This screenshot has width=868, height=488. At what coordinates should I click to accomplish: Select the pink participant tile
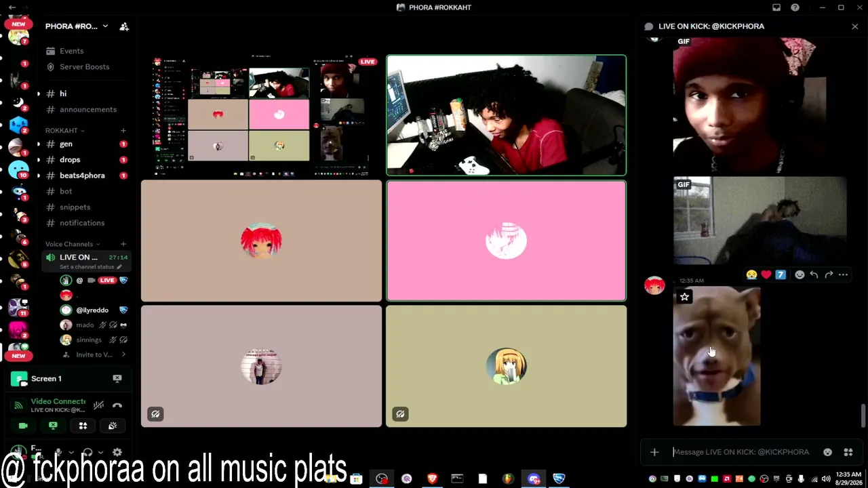click(506, 241)
